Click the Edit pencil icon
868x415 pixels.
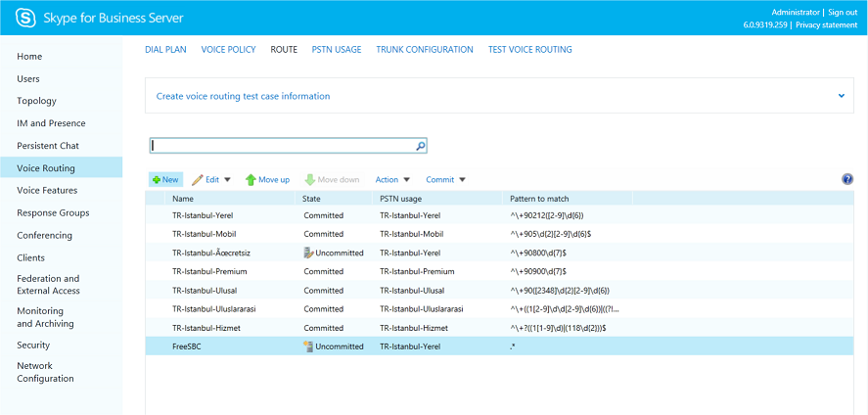(x=198, y=180)
